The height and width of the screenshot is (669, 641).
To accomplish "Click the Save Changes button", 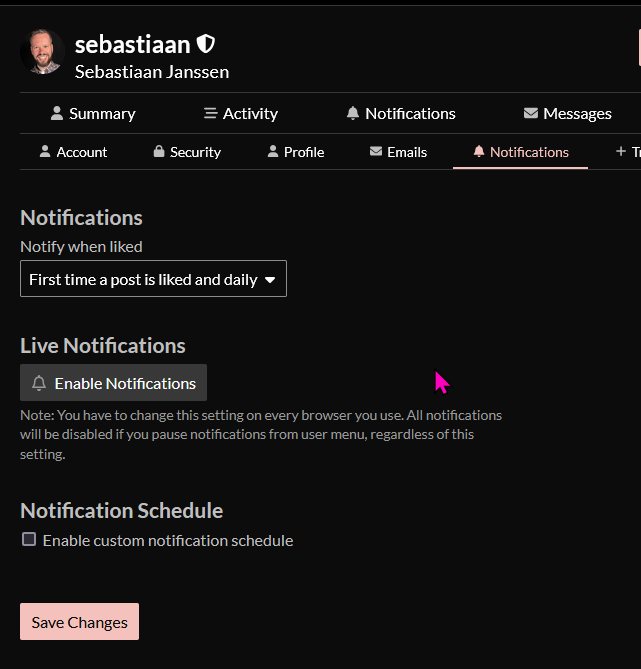I will 79,622.
